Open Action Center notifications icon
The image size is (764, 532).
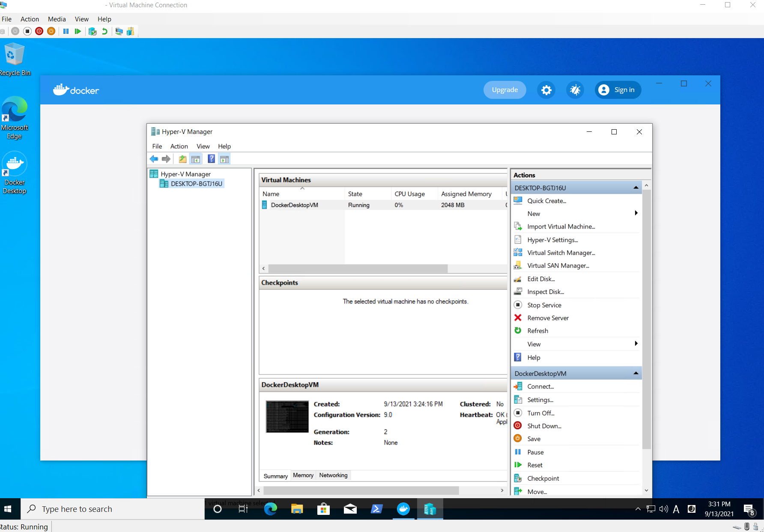(x=749, y=509)
